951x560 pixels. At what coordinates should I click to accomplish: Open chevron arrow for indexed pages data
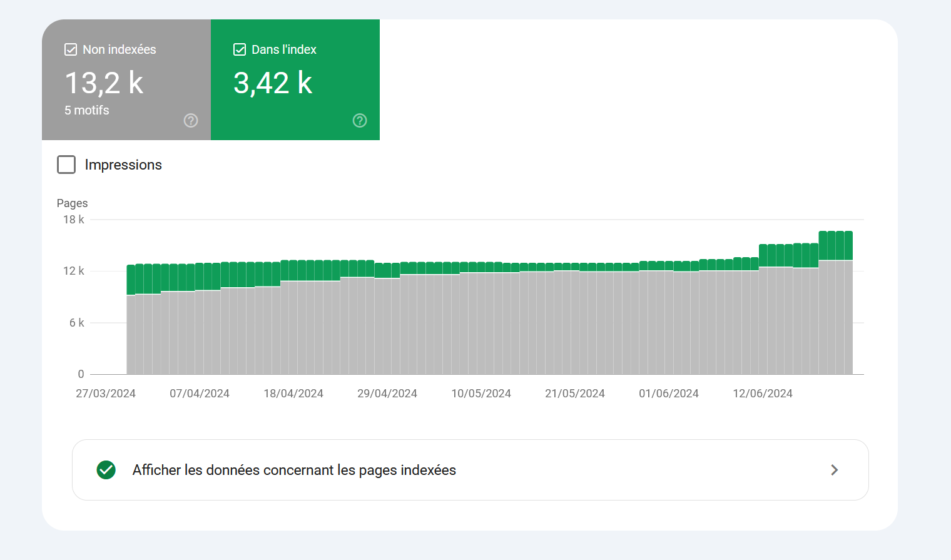[x=834, y=470]
